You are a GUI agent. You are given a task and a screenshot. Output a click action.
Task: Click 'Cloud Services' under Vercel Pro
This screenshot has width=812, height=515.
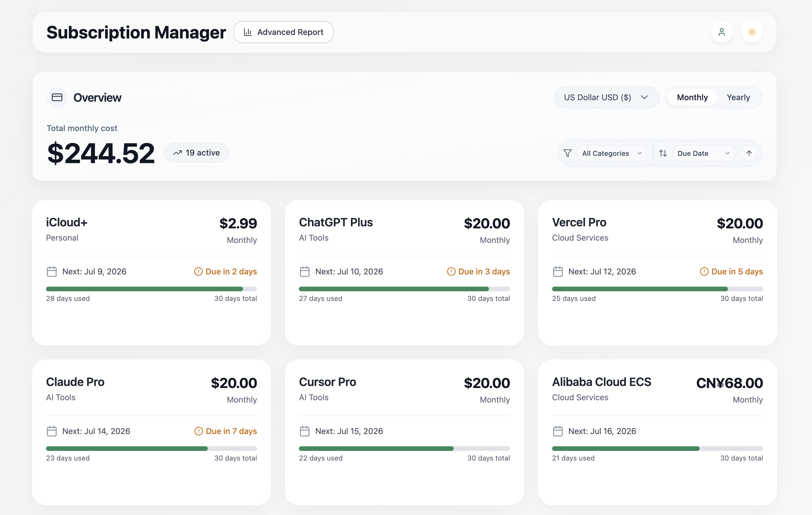click(x=580, y=238)
